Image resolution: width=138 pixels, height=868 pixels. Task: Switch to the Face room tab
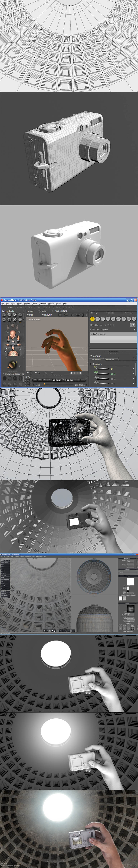coord(30,307)
